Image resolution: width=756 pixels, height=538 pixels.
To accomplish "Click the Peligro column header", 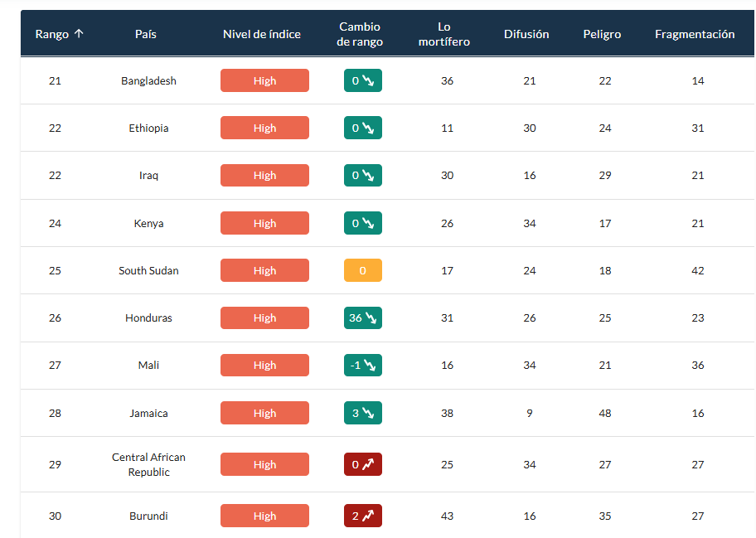I will pos(602,34).
